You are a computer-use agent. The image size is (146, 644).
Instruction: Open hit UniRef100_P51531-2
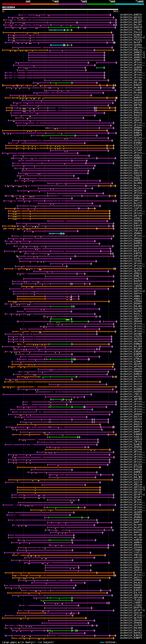coord(132,37)
